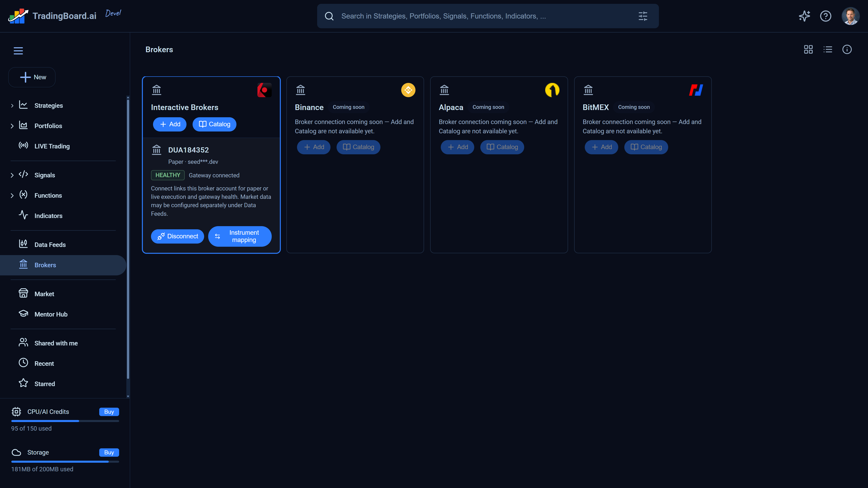The width and height of the screenshot is (868, 488).
Task: Click the Mentor Hub graduation cap icon
Action: 23,314
